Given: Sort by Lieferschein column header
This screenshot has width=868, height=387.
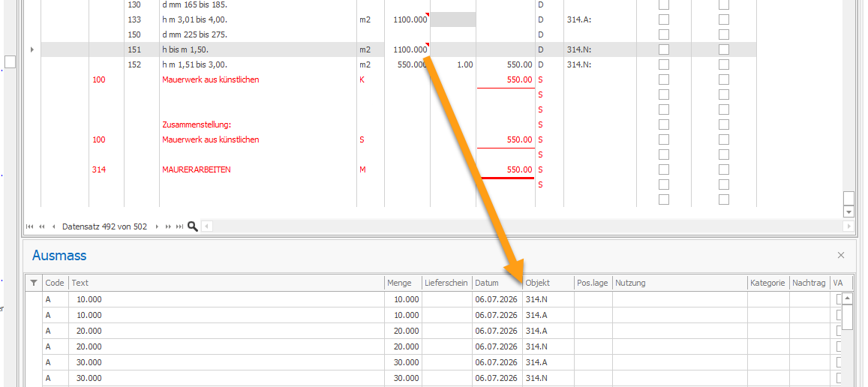Looking at the screenshot, I should click(x=446, y=283).
